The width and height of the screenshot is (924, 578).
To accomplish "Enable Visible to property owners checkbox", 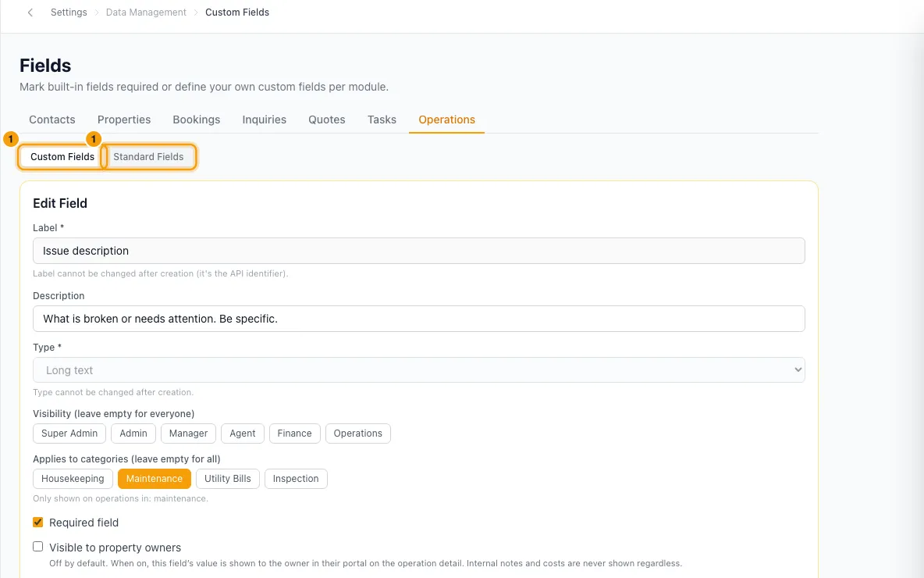I will 38,547.
